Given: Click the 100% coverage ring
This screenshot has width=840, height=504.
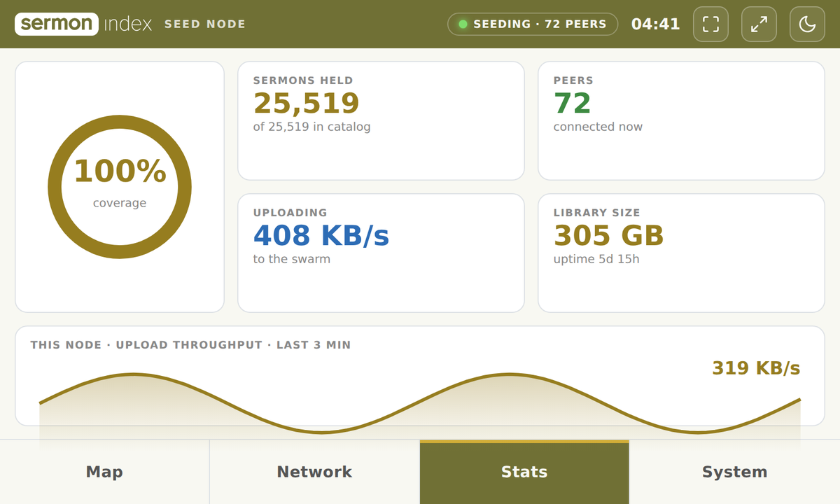Looking at the screenshot, I should (120, 187).
